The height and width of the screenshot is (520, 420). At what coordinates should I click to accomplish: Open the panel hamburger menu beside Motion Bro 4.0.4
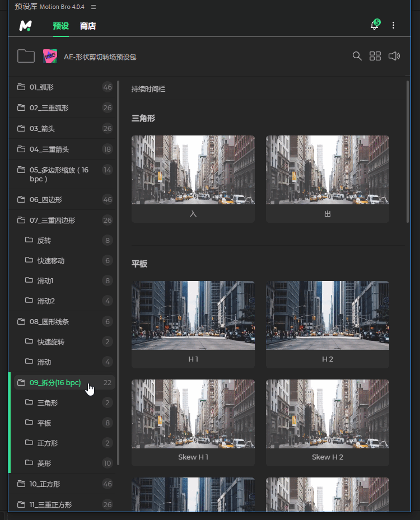94,7
